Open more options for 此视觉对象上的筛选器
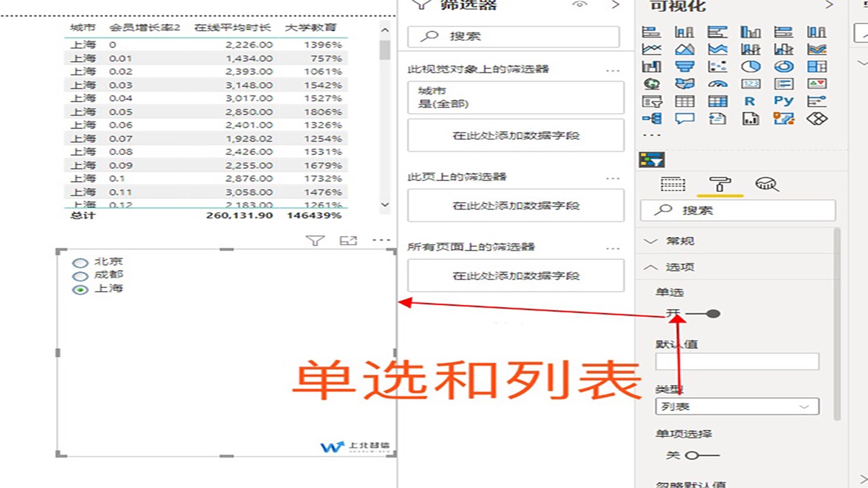 pyautogui.click(x=613, y=71)
